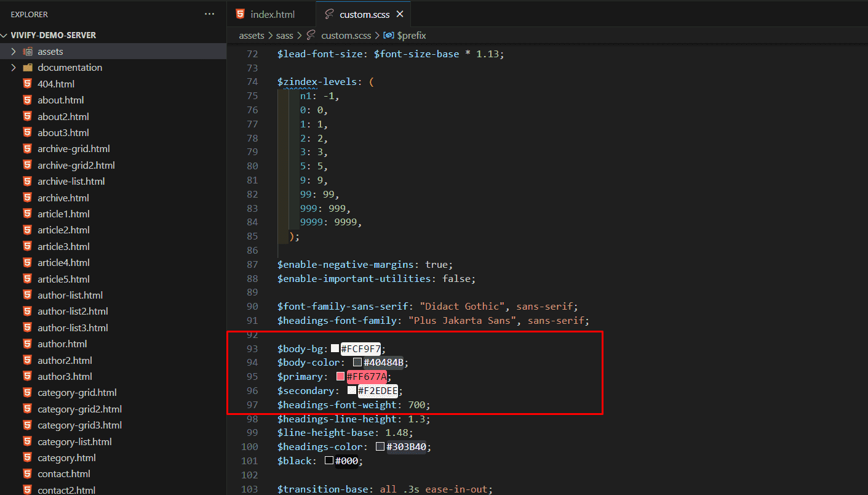Close the custom.scss tab

400,14
